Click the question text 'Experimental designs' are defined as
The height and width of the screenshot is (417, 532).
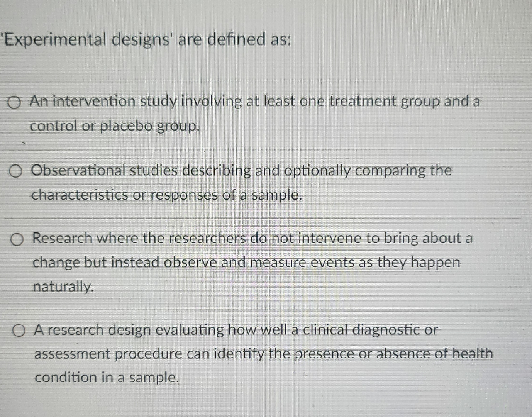coord(145,39)
